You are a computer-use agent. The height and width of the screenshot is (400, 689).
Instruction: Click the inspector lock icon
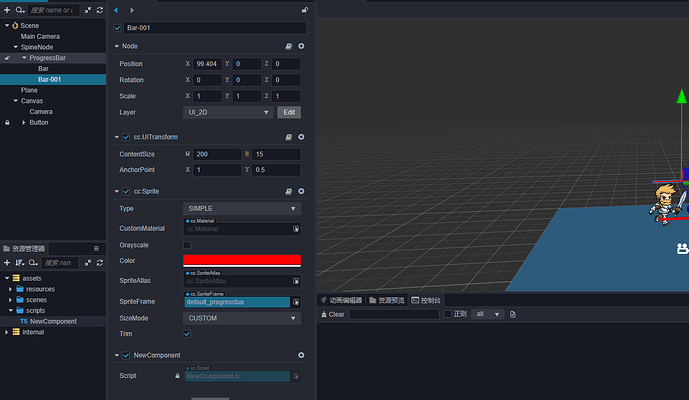(x=305, y=10)
